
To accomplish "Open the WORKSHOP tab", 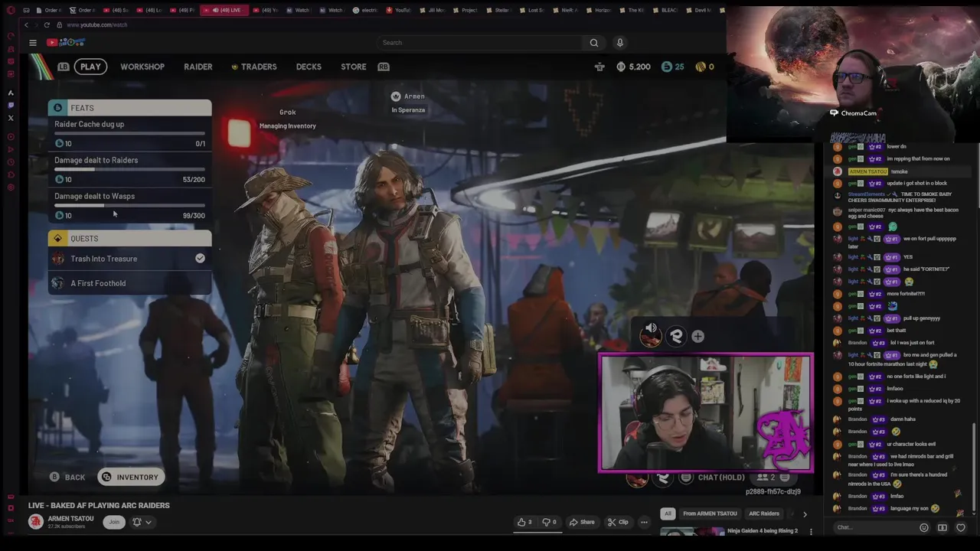I will click(x=142, y=67).
